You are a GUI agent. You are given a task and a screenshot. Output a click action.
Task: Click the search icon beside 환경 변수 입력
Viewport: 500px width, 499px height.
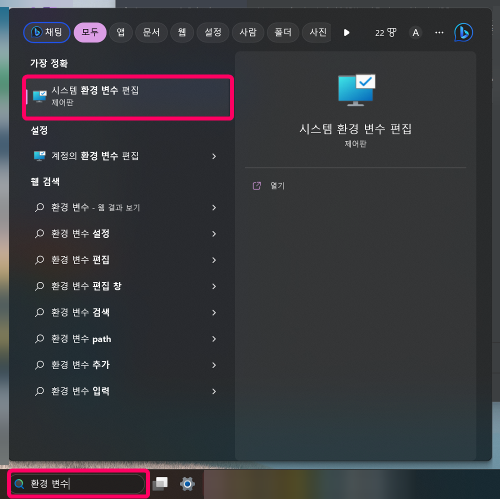pyautogui.click(x=39, y=391)
